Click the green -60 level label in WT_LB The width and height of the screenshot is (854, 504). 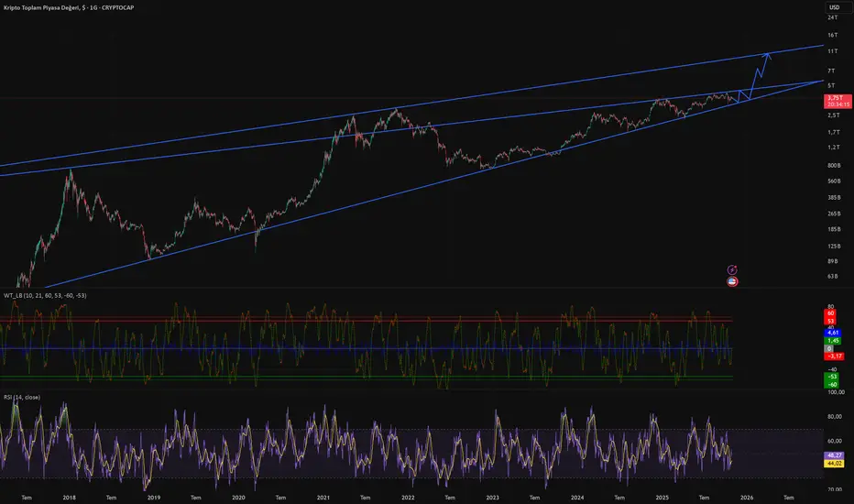point(830,383)
